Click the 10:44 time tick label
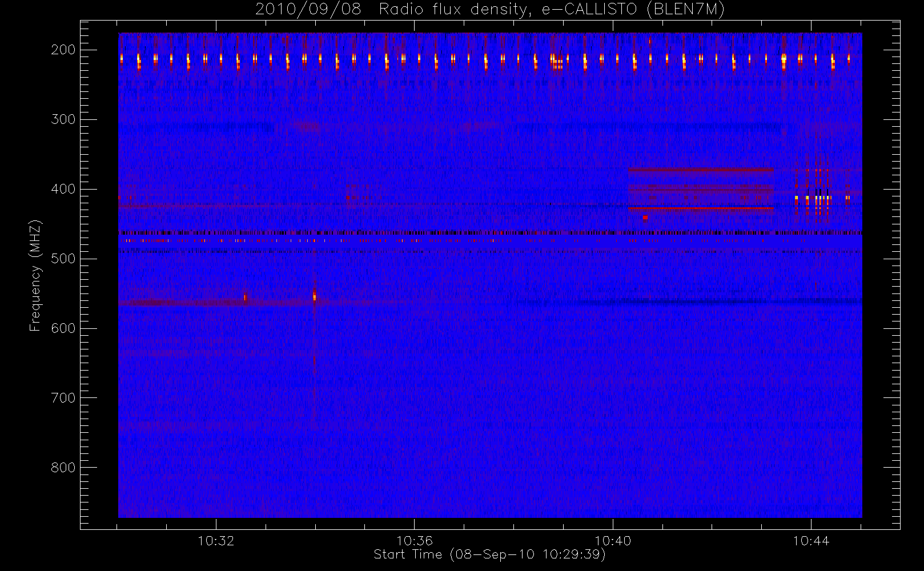 click(811, 541)
